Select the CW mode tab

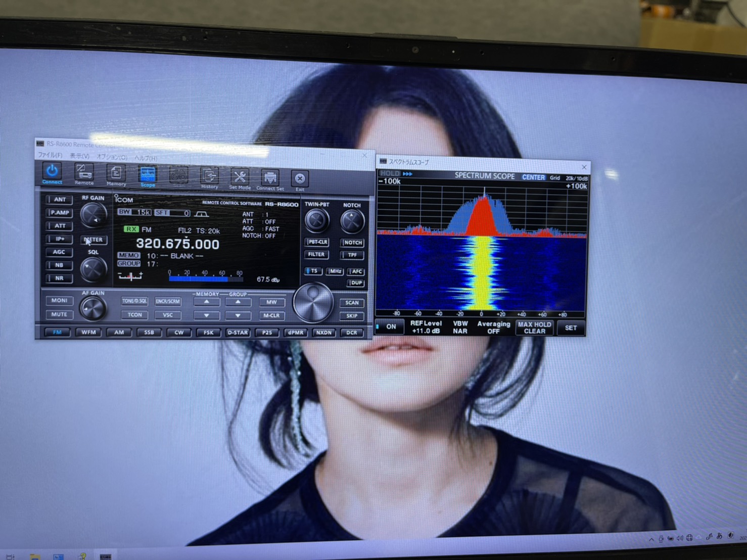(178, 333)
